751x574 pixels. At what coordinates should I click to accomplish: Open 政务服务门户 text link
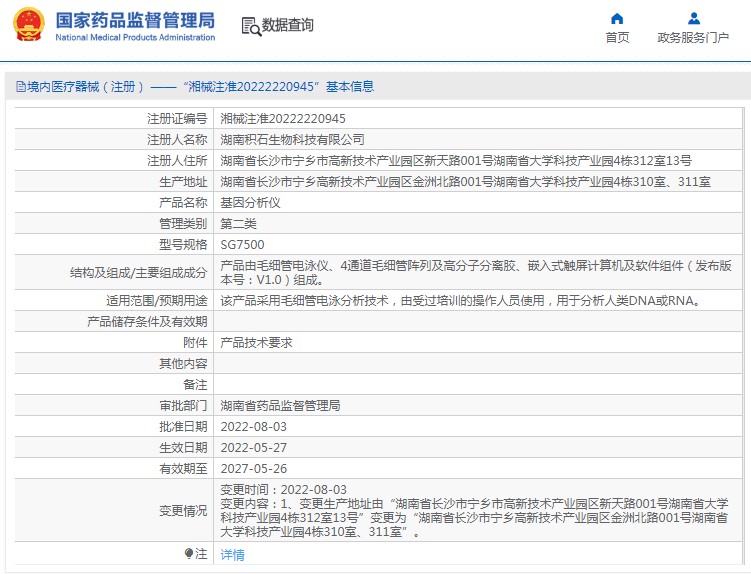(x=693, y=38)
